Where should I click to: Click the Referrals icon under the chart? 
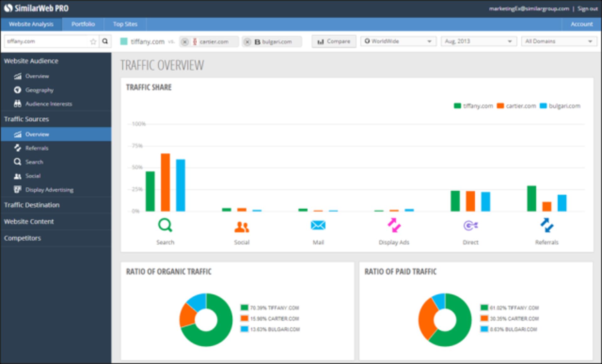pyautogui.click(x=547, y=225)
